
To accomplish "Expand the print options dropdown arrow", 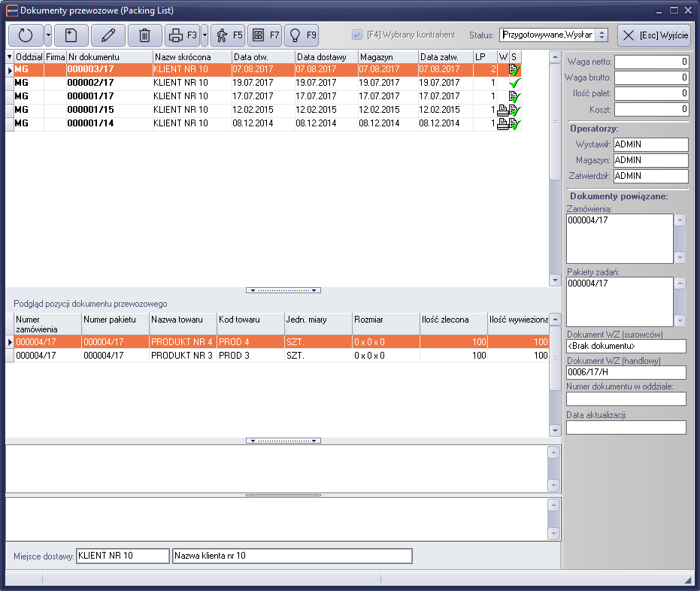I will point(205,35).
